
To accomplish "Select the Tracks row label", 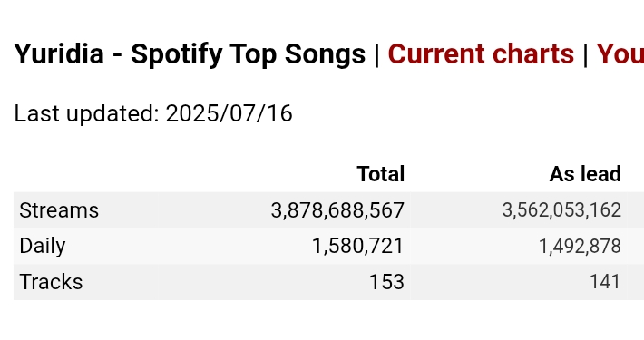I will [x=51, y=282].
